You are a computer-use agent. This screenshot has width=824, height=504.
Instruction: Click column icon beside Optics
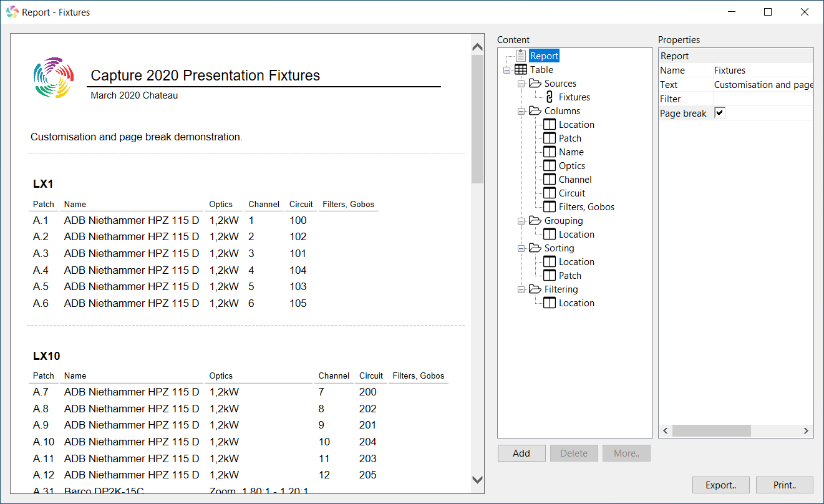pos(550,166)
